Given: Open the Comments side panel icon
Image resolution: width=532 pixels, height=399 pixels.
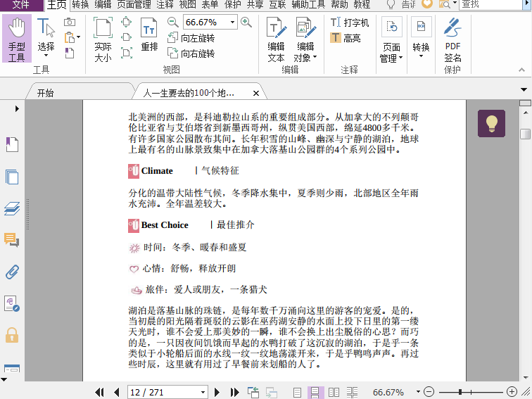Looking at the screenshot, I should [x=12, y=240].
